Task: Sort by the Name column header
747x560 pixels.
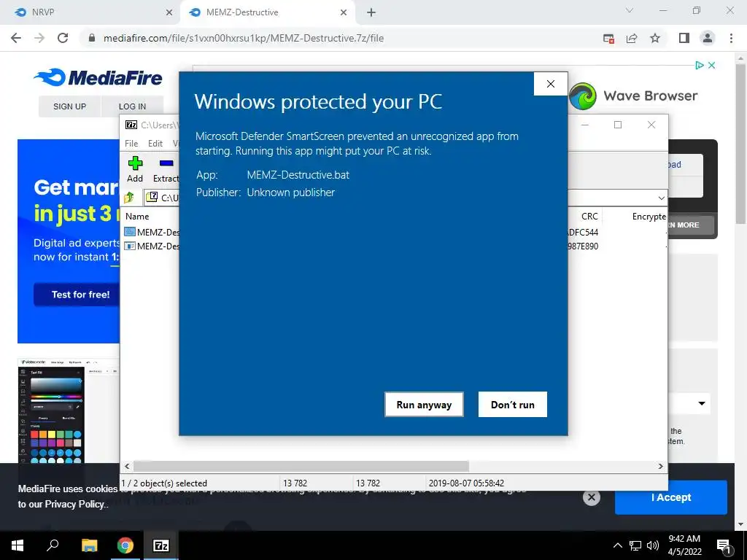Action: [x=137, y=216]
